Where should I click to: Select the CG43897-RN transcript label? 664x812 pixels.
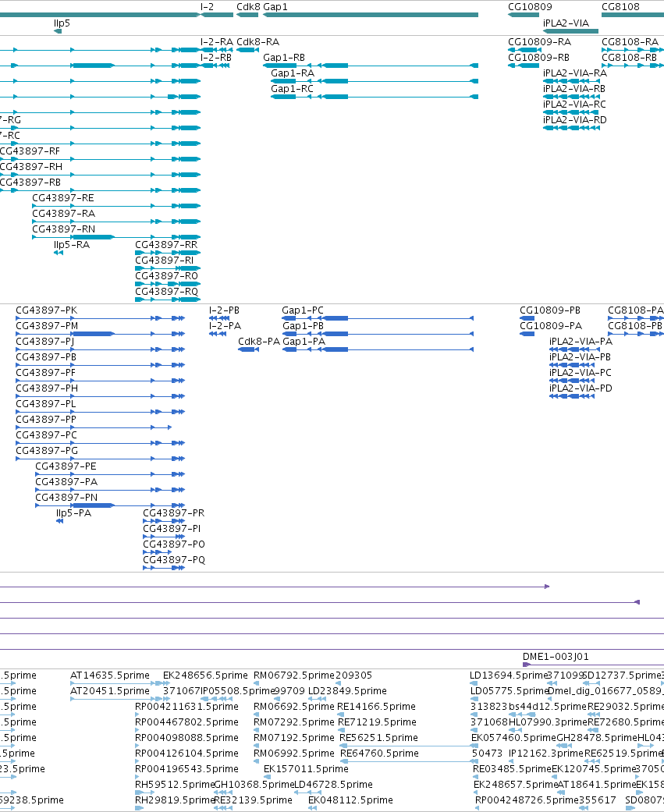coord(64,229)
